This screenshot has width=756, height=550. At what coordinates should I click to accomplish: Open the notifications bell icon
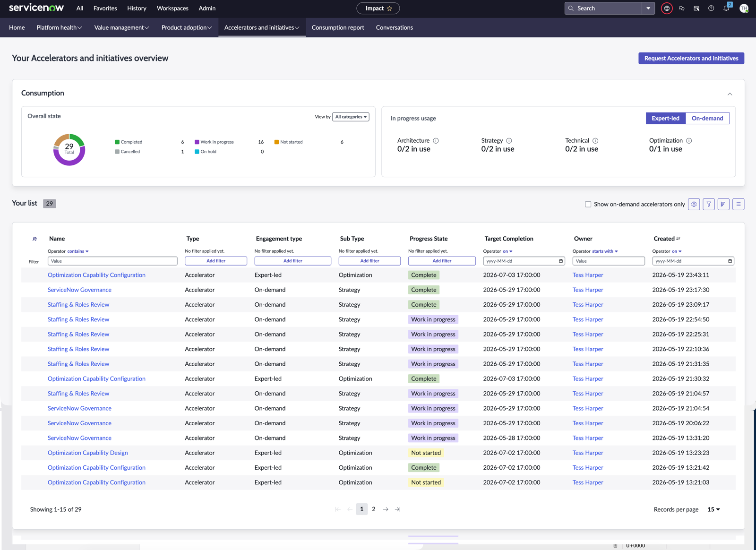tap(726, 8)
